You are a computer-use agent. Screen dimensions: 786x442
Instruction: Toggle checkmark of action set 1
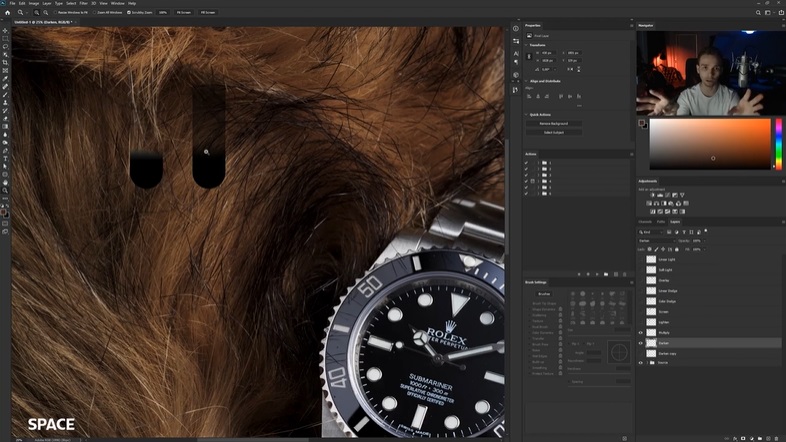coord(526,163)
